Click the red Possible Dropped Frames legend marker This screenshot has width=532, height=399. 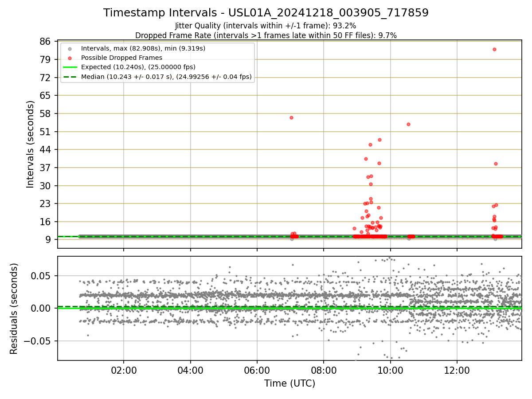[x=70, y=58]
